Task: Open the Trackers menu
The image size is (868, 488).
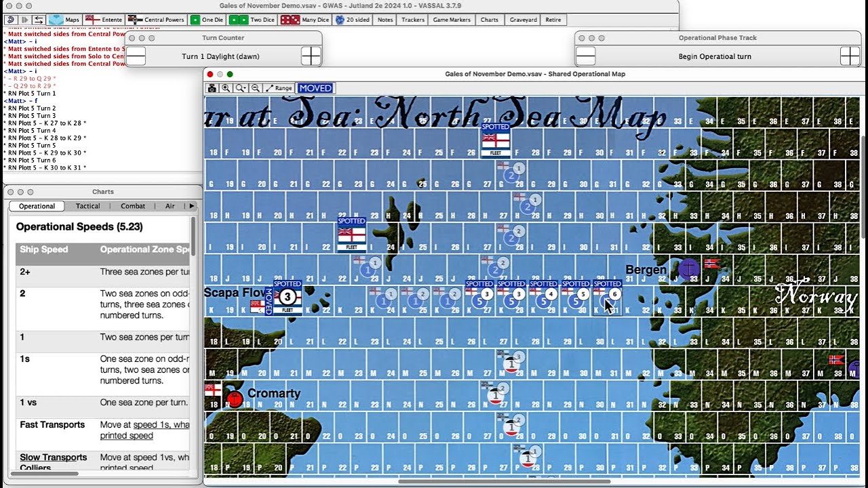Action: (413, 20)
